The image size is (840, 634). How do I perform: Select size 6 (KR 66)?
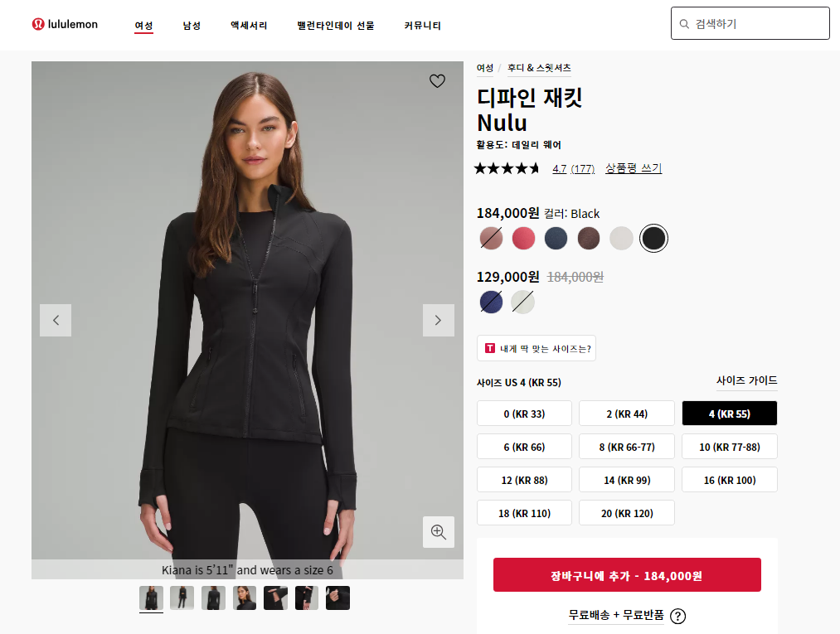pos(524,447)
